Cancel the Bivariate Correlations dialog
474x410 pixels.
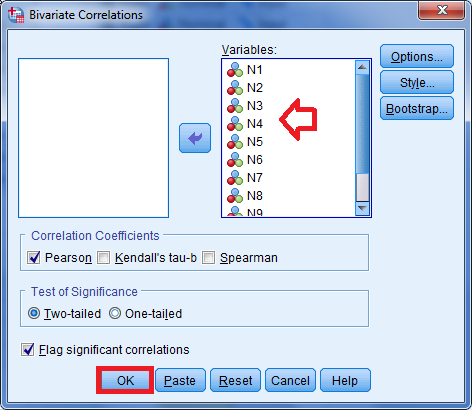tap(290, 380)
